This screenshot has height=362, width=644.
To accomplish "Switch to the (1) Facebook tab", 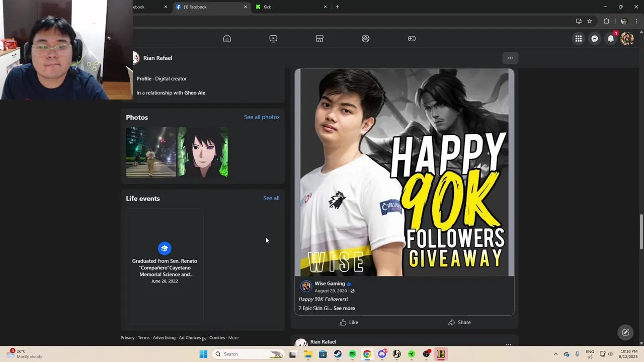I will tap(212, 7).
